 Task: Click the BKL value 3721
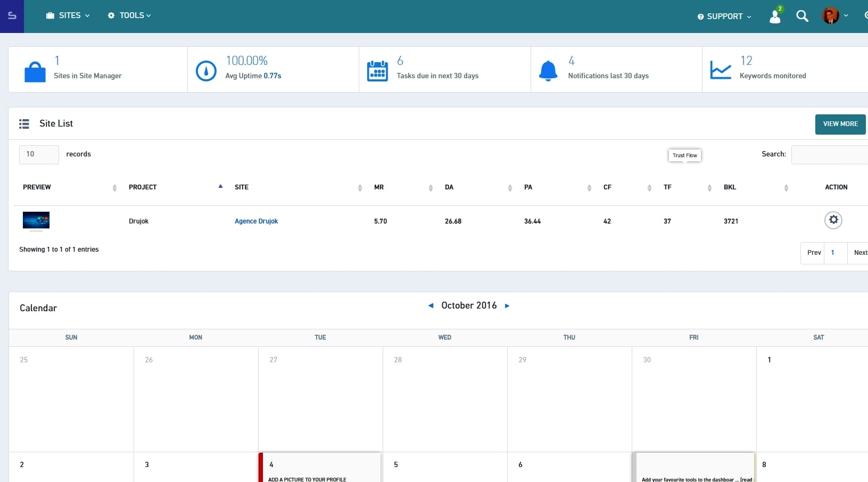[x=731, y=221]
